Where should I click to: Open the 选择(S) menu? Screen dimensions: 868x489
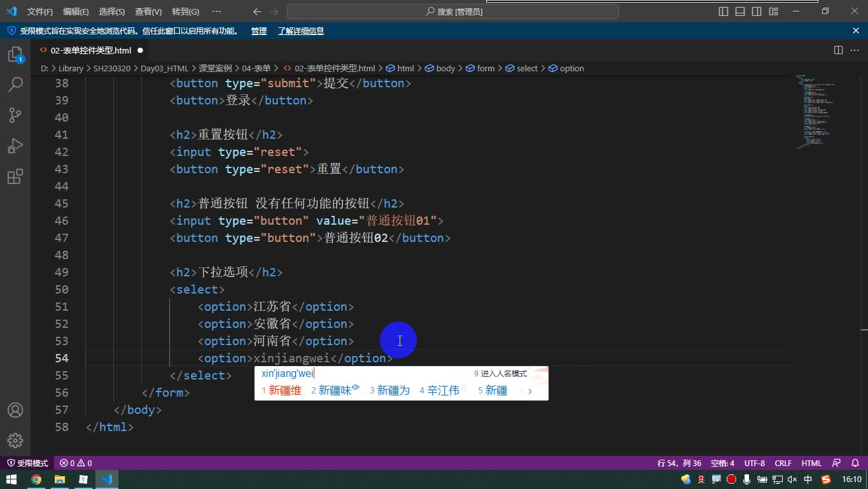112,11
